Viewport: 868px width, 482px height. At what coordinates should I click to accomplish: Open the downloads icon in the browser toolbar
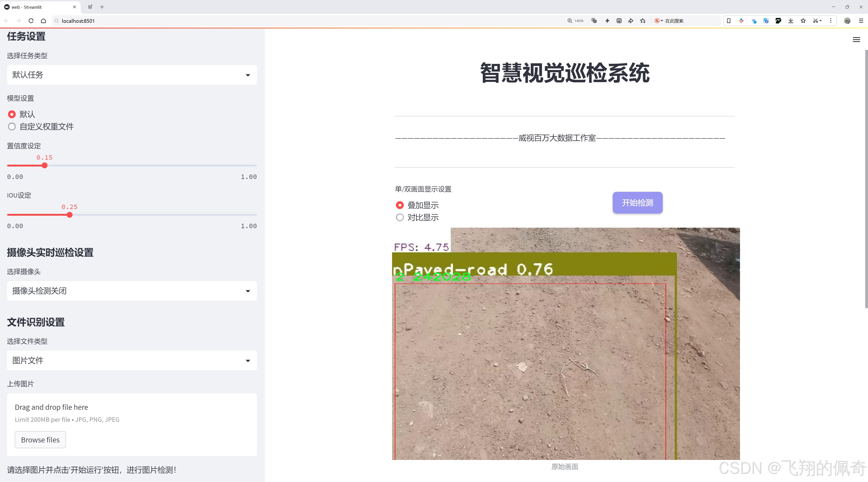(x=791, y=20)
